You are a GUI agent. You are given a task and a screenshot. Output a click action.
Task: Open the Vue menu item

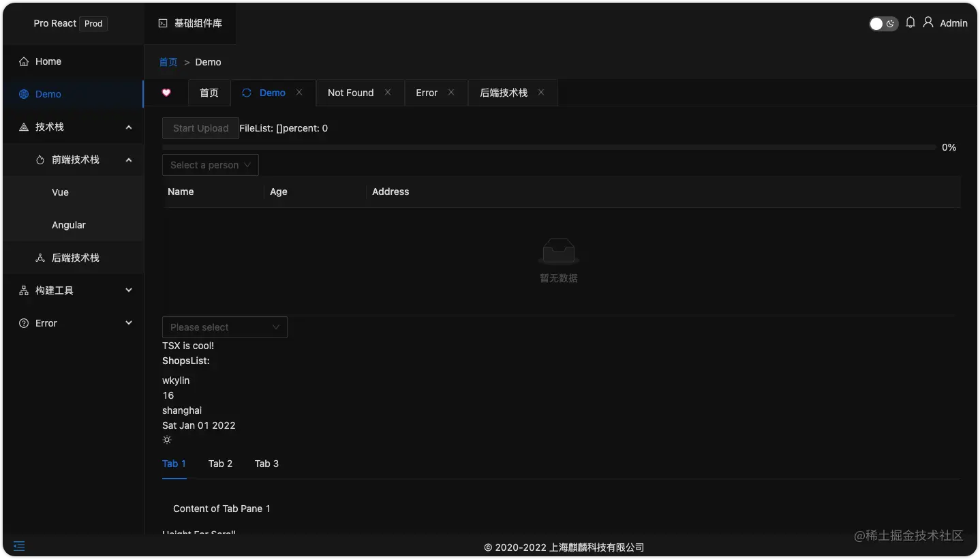74,192
